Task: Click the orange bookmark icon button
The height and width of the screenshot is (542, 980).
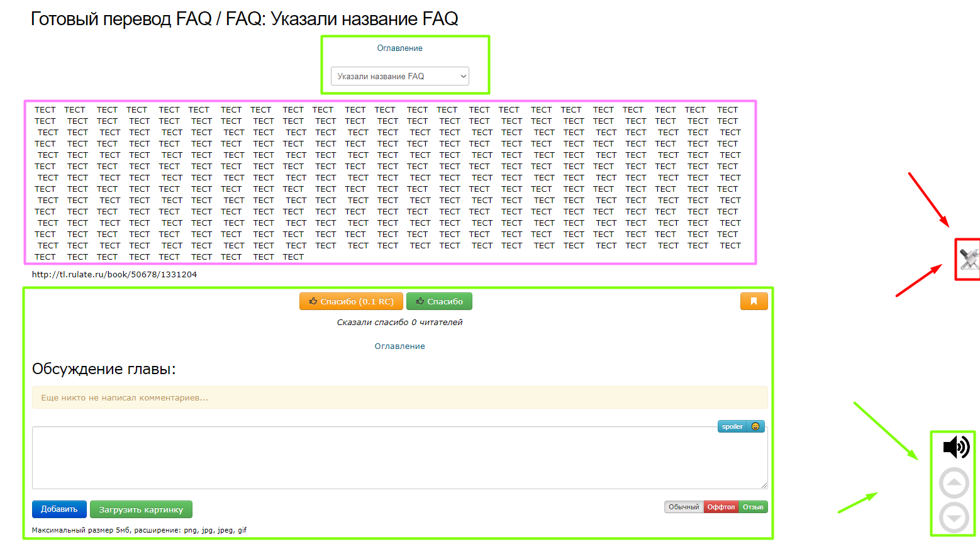Action: point(754,301)
